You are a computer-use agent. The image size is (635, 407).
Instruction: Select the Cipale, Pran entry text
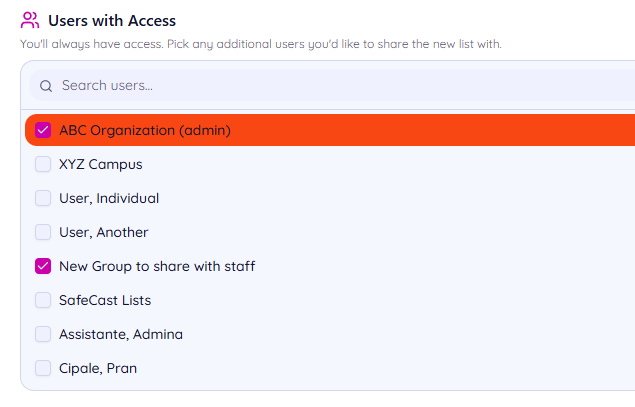click(x=98, y=369)
